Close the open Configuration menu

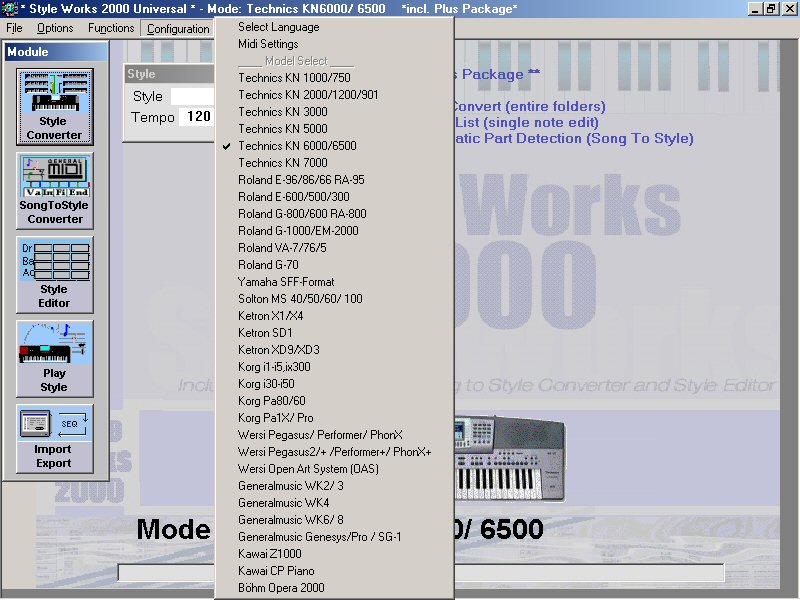tap(178, 29)
